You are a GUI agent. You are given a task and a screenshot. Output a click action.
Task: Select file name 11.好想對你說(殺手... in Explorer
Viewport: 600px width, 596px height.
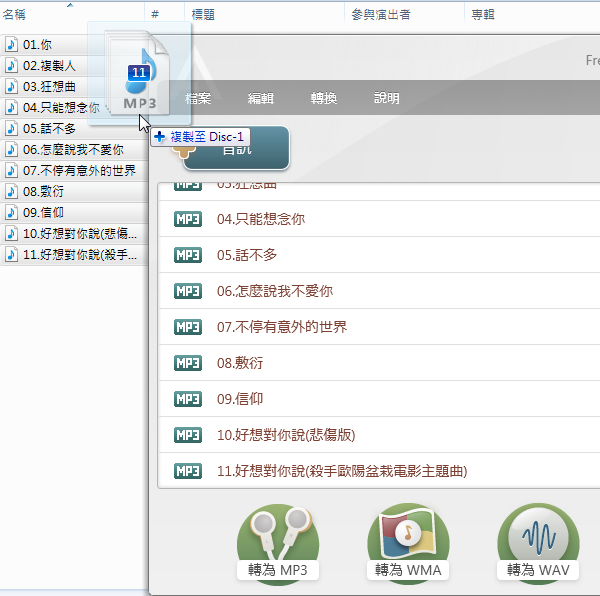[x=80, y=255]
